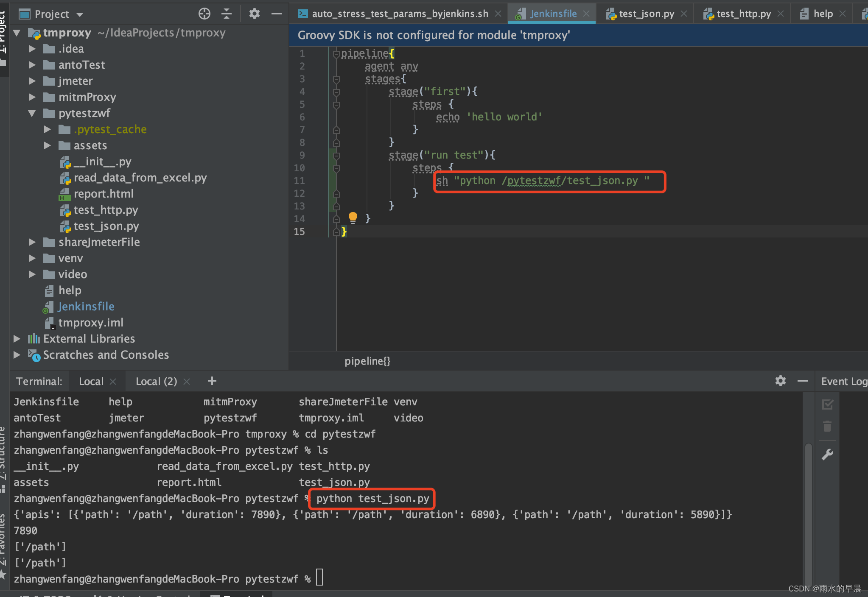Collapse the tmproxy root folder
The width and height of the screenshot is (868, 597).
17,33
